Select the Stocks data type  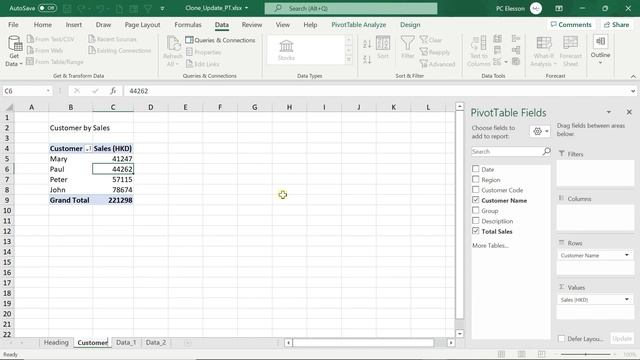(286, 50)
